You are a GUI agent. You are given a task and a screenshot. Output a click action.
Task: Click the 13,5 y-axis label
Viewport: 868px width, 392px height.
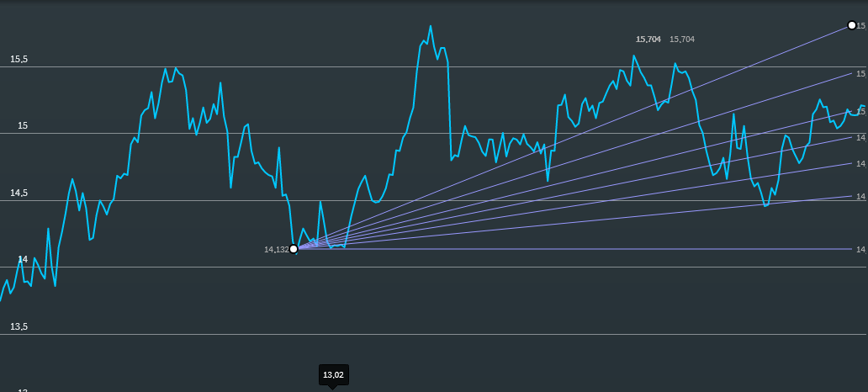19,326
